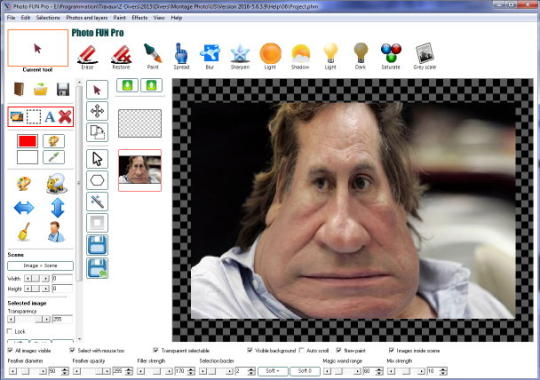Open the File menu
The height and width of the screenshot is (380, 540).
(x=11, y=18)
